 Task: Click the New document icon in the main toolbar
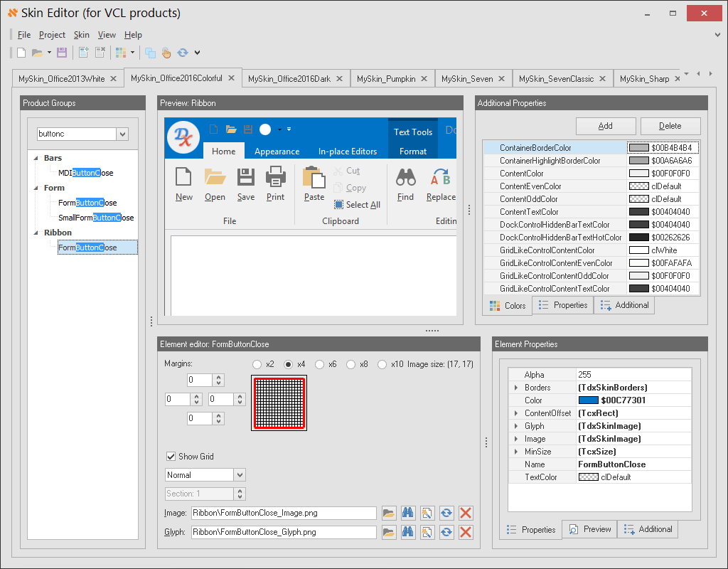click(x=21, y=53)
